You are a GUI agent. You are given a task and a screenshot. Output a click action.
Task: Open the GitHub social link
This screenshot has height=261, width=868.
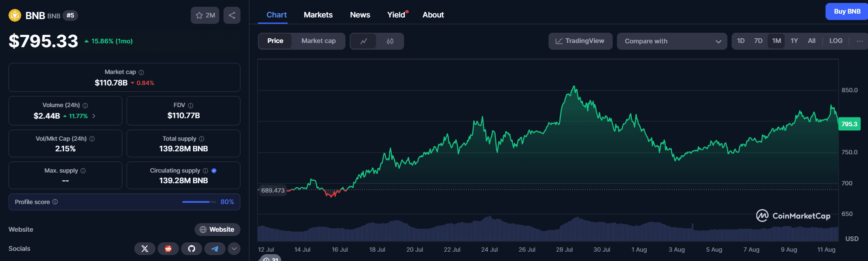pos(192,249)
